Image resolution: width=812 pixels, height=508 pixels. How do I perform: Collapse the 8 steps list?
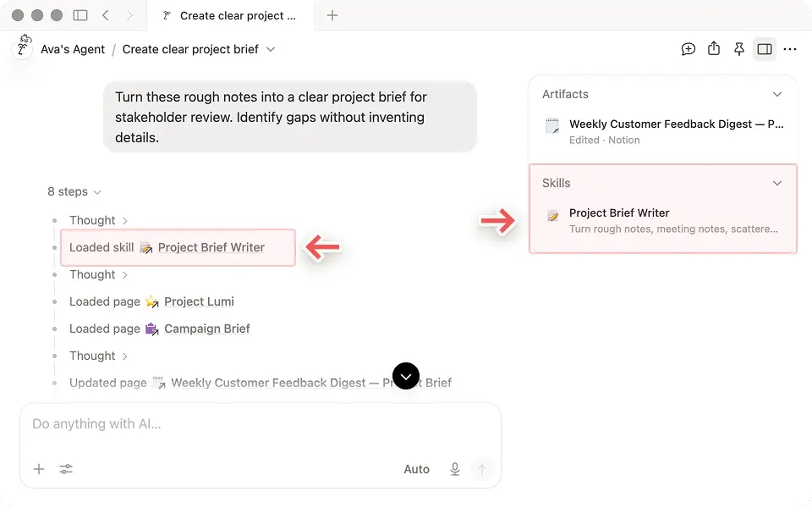[x=74, y=192]
